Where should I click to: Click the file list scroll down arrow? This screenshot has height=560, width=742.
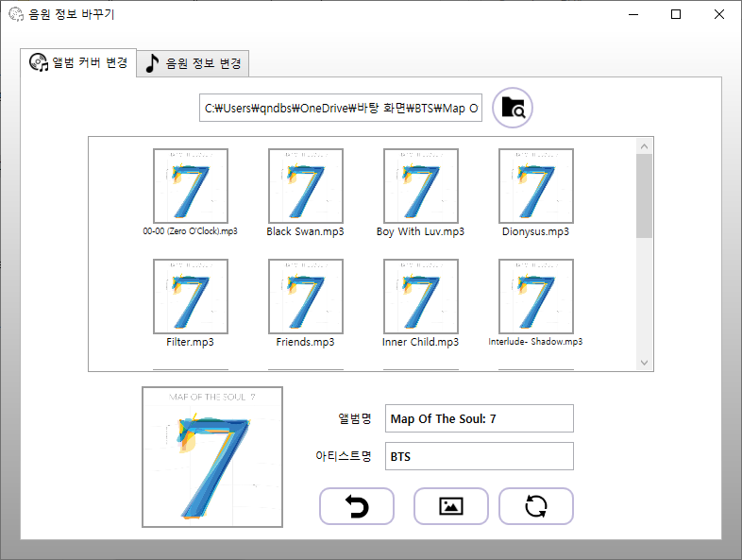644,363
